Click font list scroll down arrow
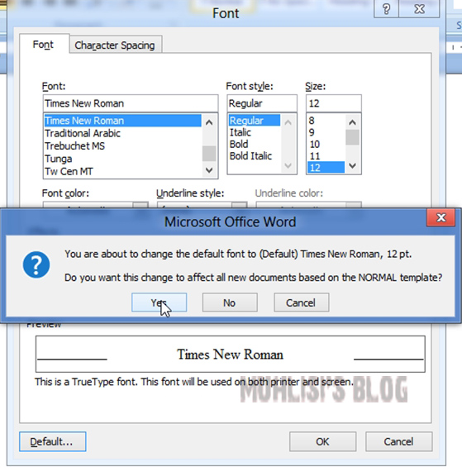The height and width of the screenshot is (476, 462). (209, 170)
